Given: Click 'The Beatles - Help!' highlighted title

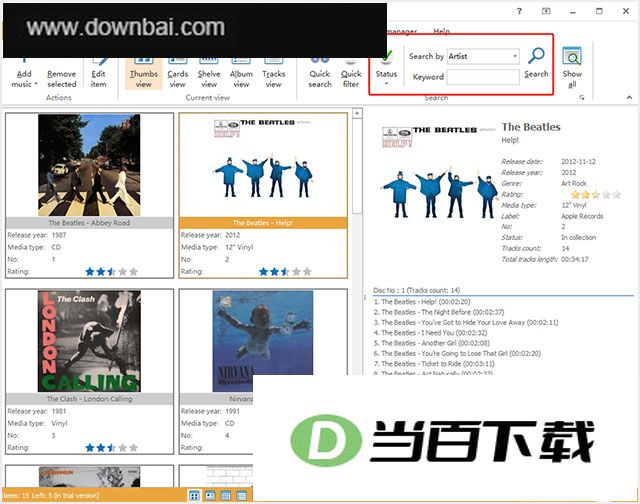Looking at the screenshot, I should click(263, 223).
